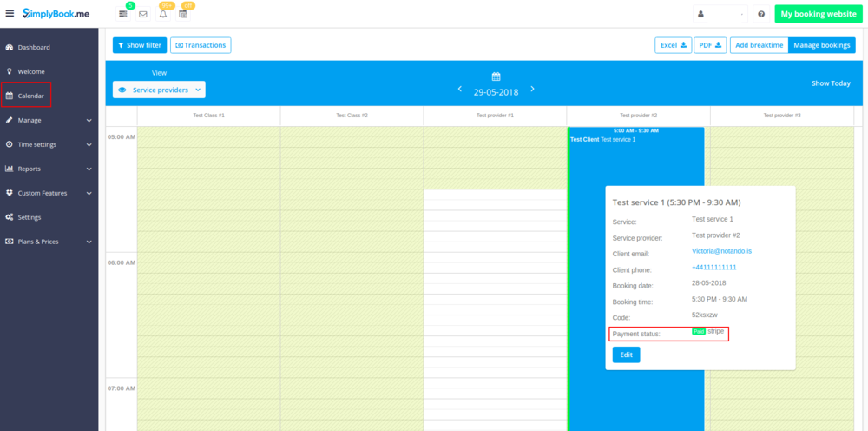This screenshot has width=868, height=431.
Task: Click the client email Victoria@notando.is link
Action: (x=721, y=251)
